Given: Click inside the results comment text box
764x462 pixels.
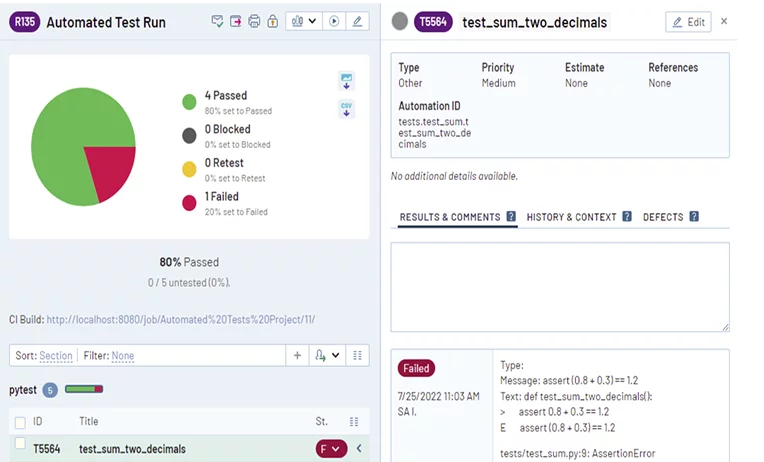Looking at the screenshot, I should click(x=559, y=286).
